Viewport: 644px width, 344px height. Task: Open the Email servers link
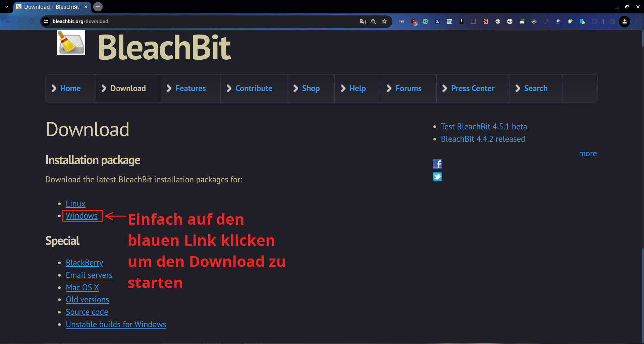click(x=89, y=275)
